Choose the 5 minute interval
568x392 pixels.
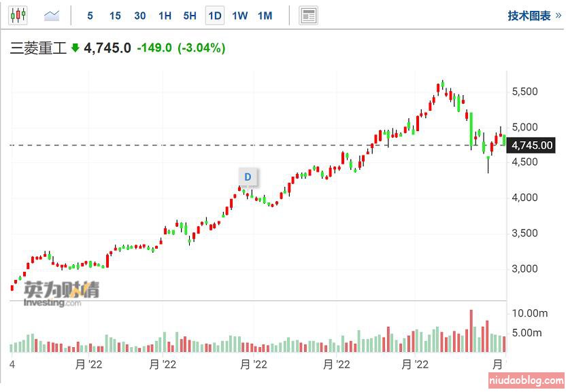coord(90,16)
